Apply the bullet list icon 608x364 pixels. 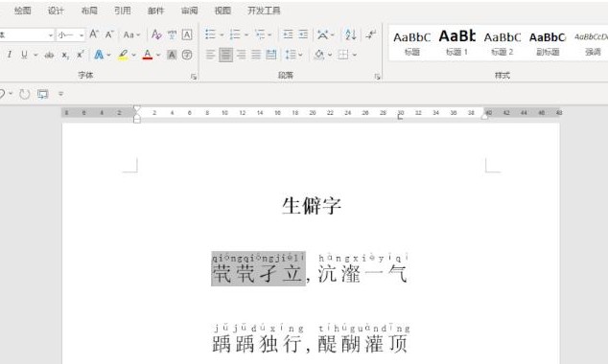tap(210, 34)
